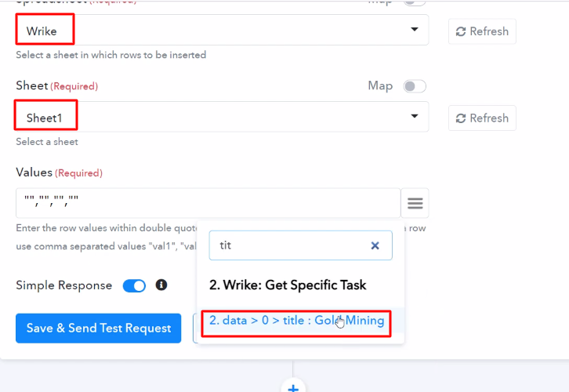The height and width of the screenshot is (392, 569).
Task: Toggle the Map switch for Sheet
Action: (x=415, y=86)
